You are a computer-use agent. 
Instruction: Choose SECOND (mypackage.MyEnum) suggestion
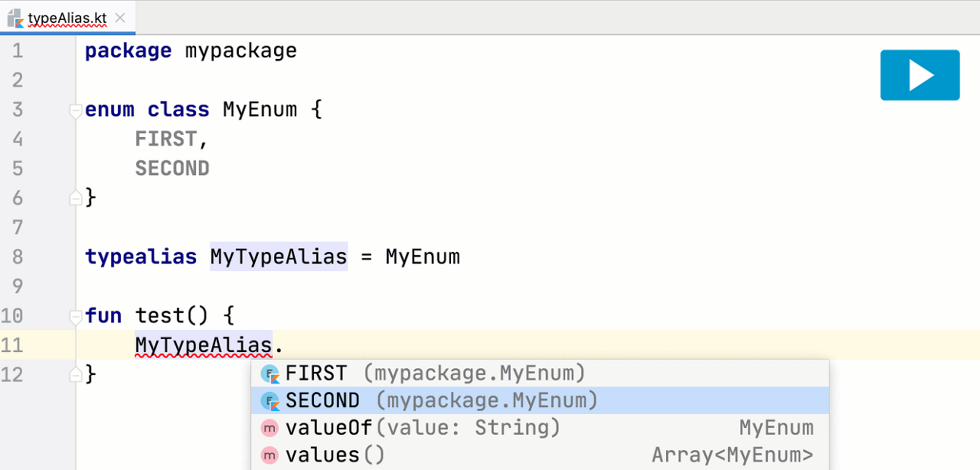click(540, 400)
